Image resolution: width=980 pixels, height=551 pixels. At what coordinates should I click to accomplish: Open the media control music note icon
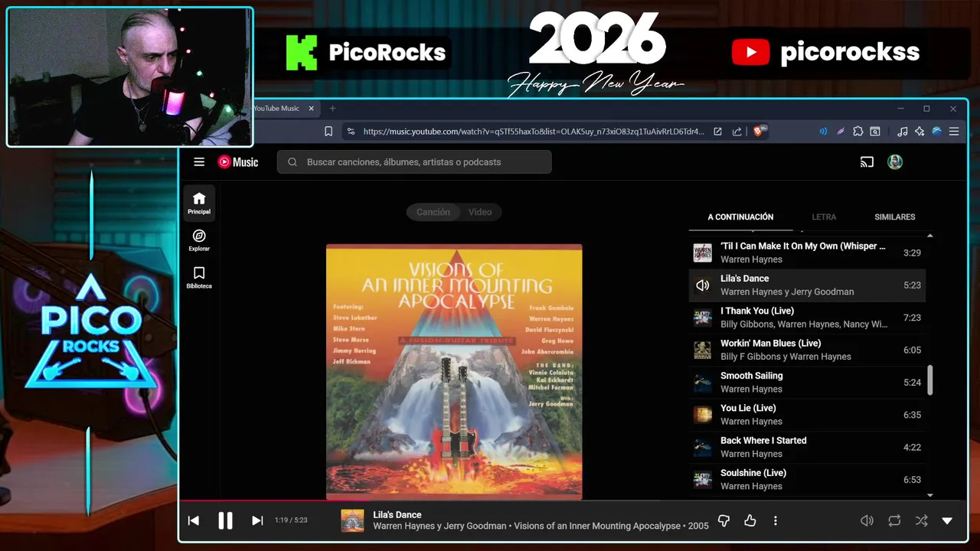[x=903, y=132]
